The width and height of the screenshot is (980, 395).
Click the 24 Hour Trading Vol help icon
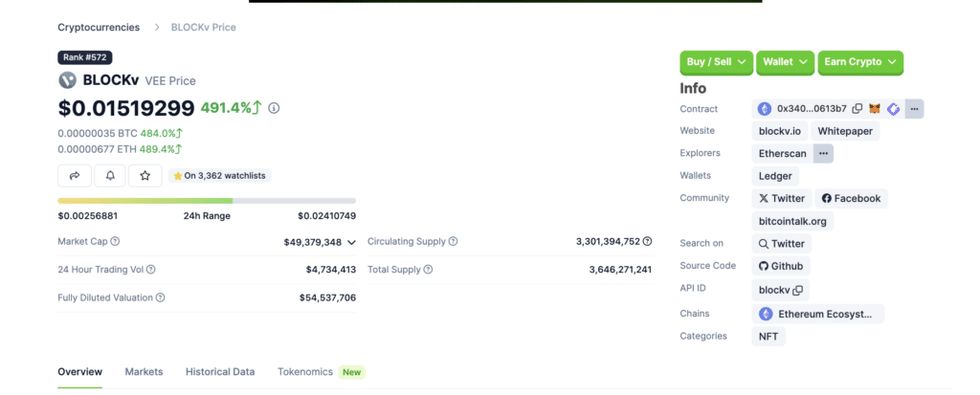point(150,270)
